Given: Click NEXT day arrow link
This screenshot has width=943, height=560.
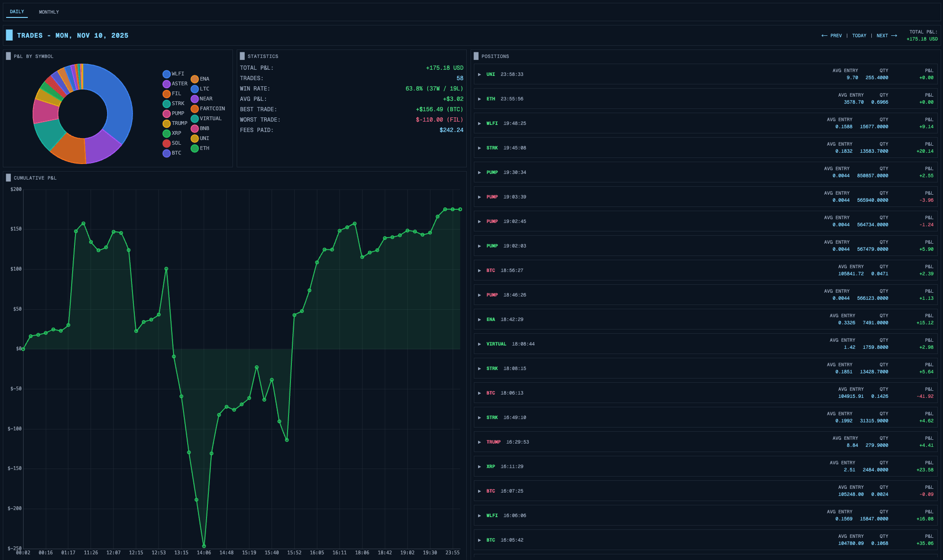Looking at the screenshot, I should (886, 36).
